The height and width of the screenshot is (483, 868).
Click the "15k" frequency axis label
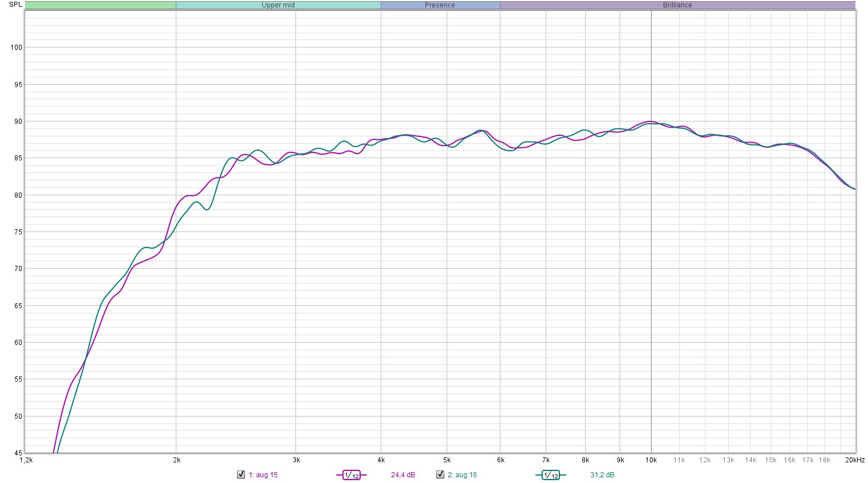point(771,460)
